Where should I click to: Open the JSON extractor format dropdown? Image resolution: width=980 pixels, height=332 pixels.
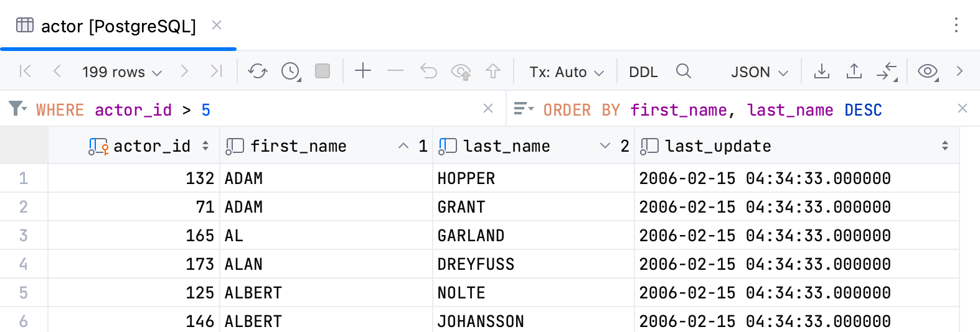(759, 72)
